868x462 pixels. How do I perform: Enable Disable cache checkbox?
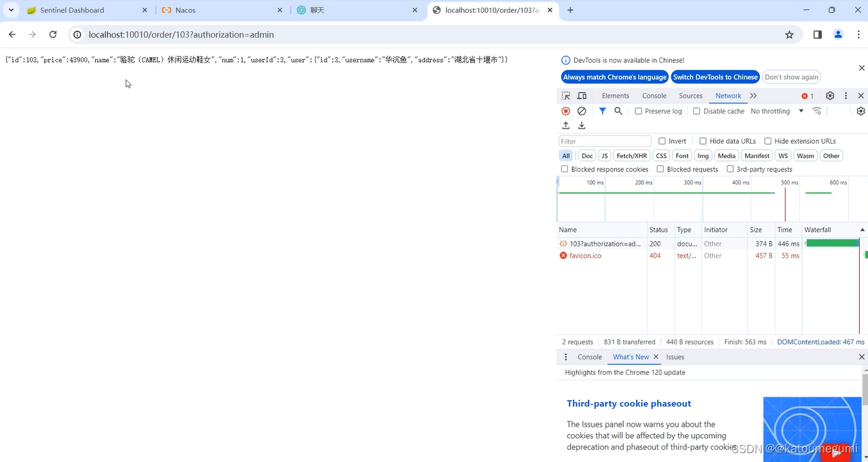pyautogui.click(x=697, y=111)
